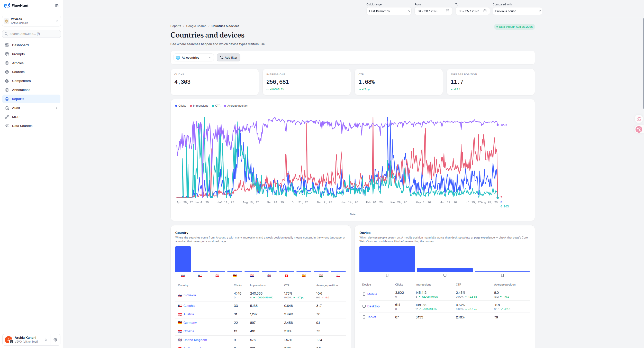Click the Clicks summary card 4,303
Screen dimensions: 644x348
point(214,82)
